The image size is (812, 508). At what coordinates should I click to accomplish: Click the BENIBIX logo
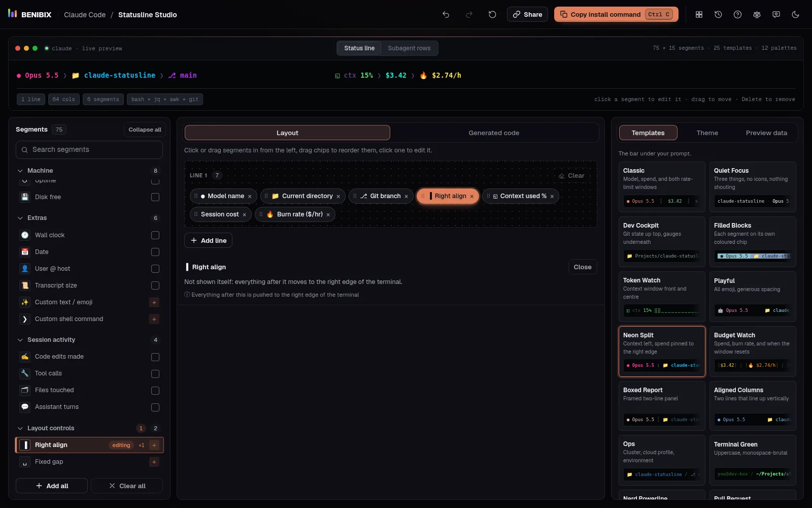[x=29, y=14]
